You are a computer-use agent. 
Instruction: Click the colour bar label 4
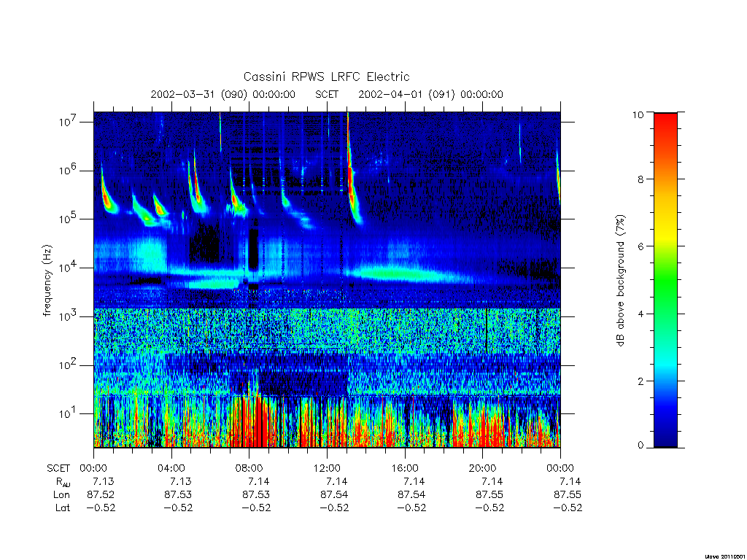tap(640, 314)
